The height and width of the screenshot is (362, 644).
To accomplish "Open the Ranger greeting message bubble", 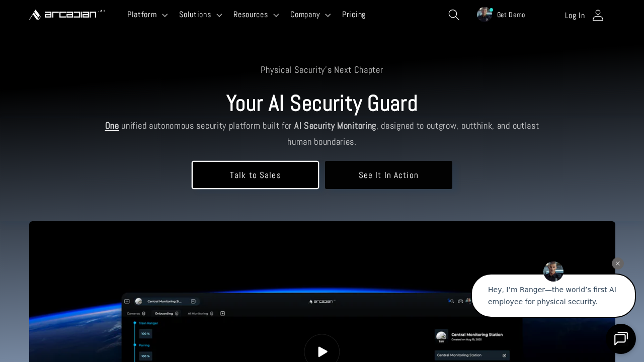I will point(553,296).
